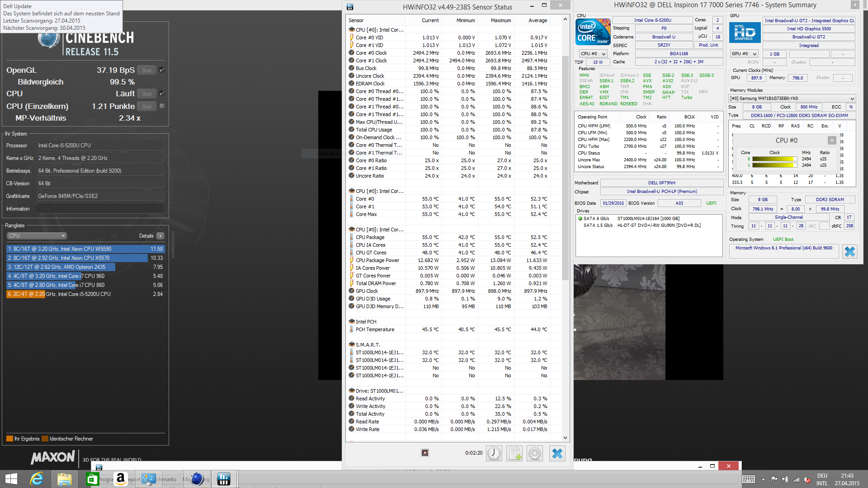Launch Internet Explorer from taskbar
Viewport: 868px width, 488px height.
[x=37, y=479]
